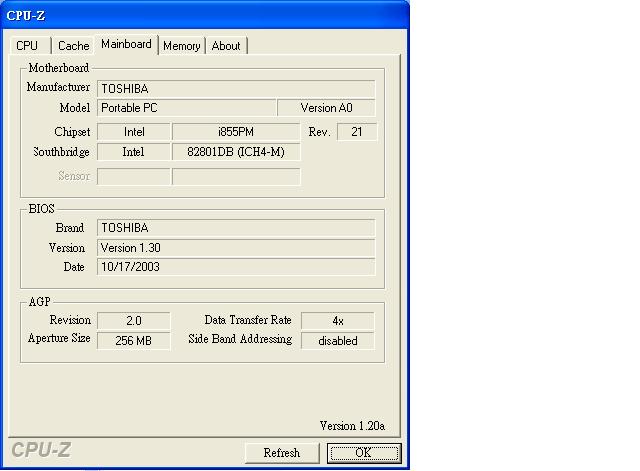The width and height of the screenshot is (640, 471).
Task: Click the CPU-Z window title bar
Action: [205, 16]
